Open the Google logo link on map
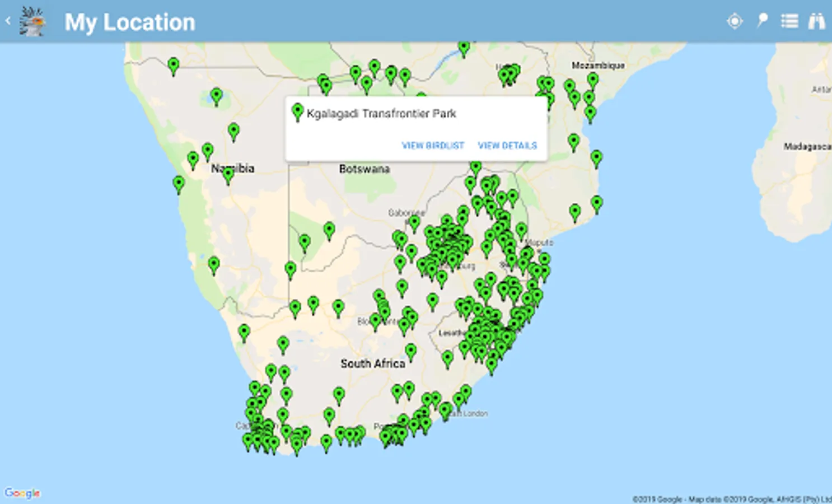832x504 pixels. [x=22, y=493]
